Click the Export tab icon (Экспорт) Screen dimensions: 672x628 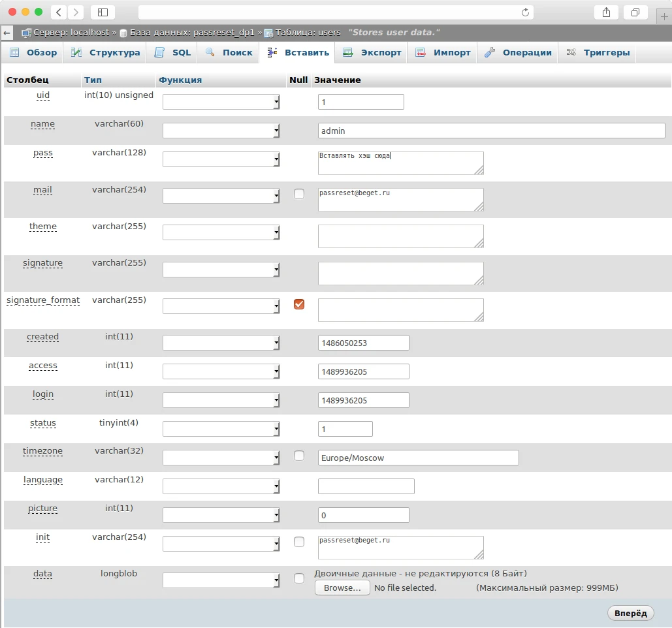(x=348, y=53)
